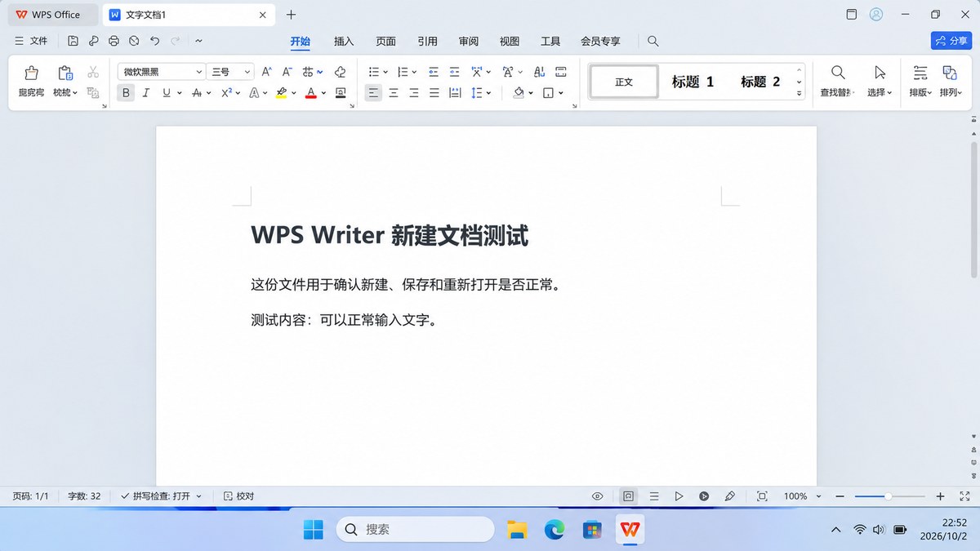Click the blue 分享 share button
Image resolution: width=980 pixels, height=551 pixels.
pos(951,41)
